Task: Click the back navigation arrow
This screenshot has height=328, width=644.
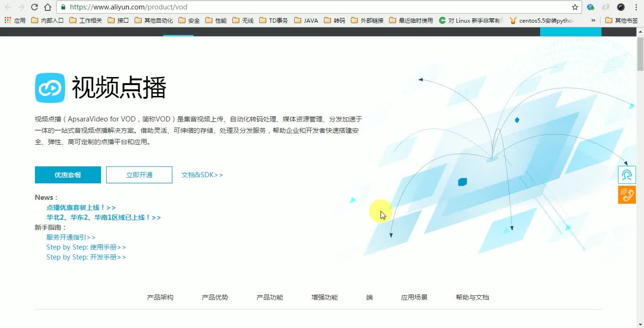Action: [8, 7]
